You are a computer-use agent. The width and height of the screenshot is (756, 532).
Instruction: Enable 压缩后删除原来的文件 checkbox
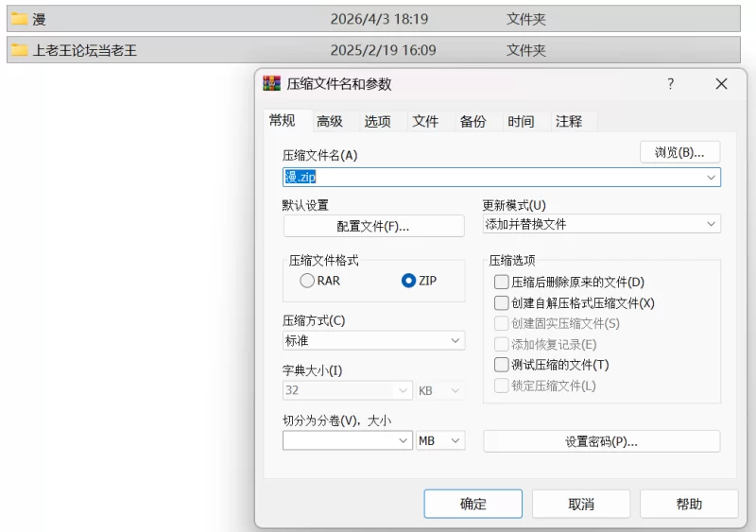coord(502,282)
